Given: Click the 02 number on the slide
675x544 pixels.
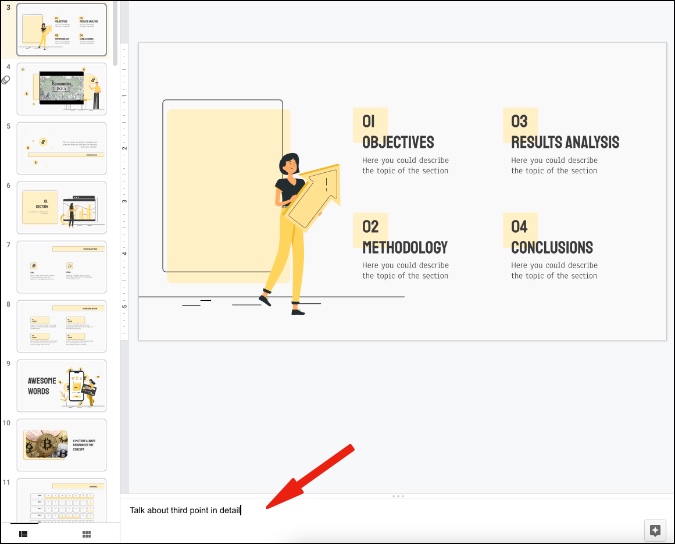Looking at the screenshot, I should [x=370, y=226].
